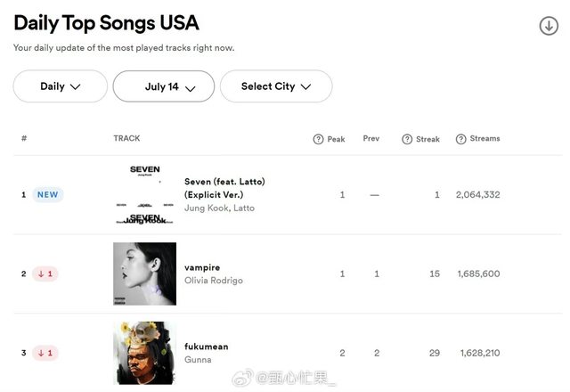Click the Streams column help icon
The image size is (570, 392).
pos(460,139)
